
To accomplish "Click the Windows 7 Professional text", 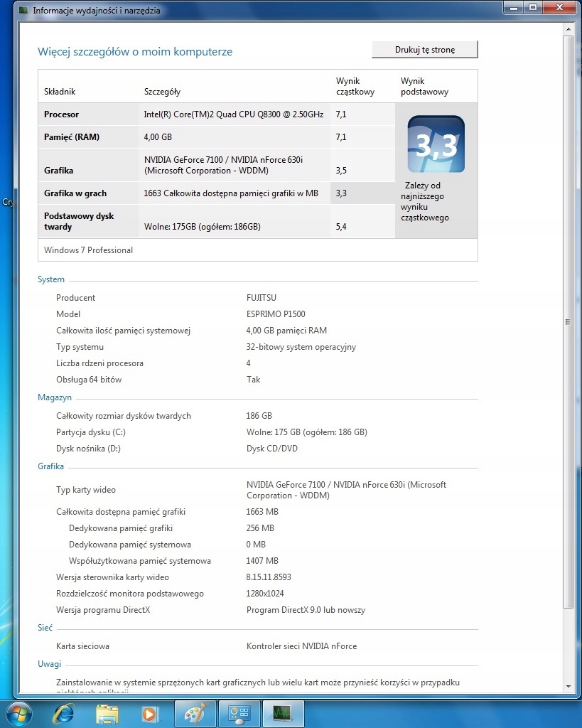I will [x=88, y=250].
